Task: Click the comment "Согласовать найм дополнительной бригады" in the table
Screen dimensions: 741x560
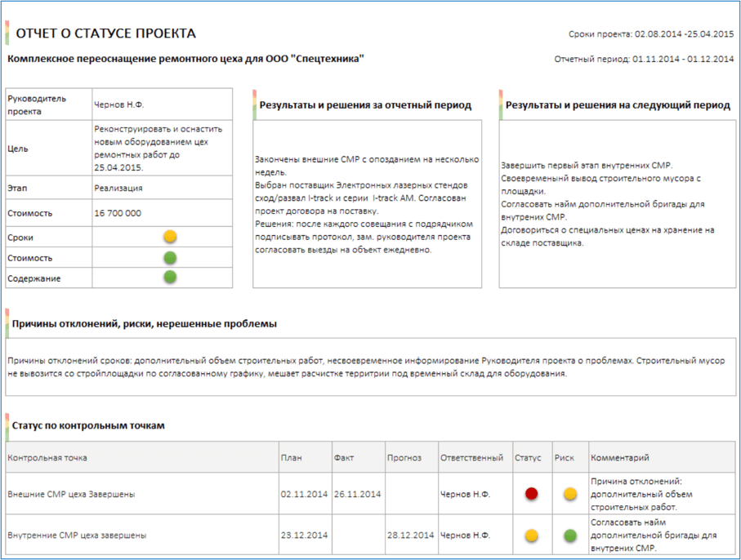Action: 654,536
